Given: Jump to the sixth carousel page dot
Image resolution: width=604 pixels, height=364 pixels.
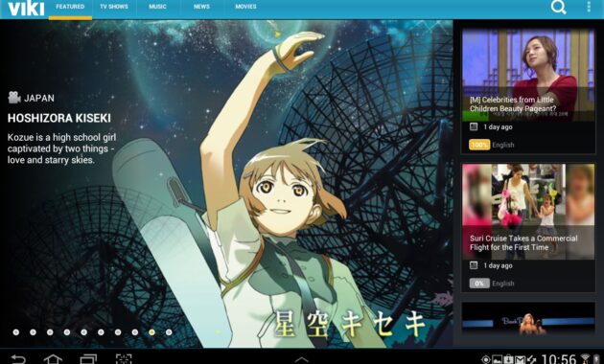Looking at the screenshot, I should [x=101, y=332].
